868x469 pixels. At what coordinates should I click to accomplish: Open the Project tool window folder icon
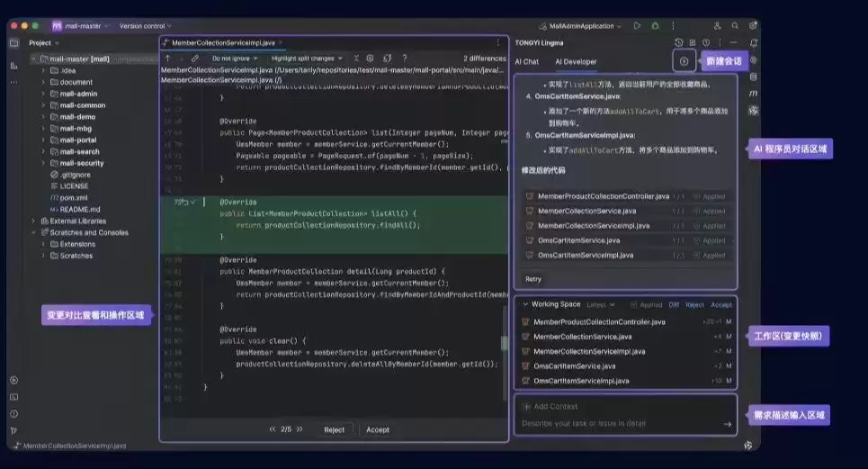point(13,42)
